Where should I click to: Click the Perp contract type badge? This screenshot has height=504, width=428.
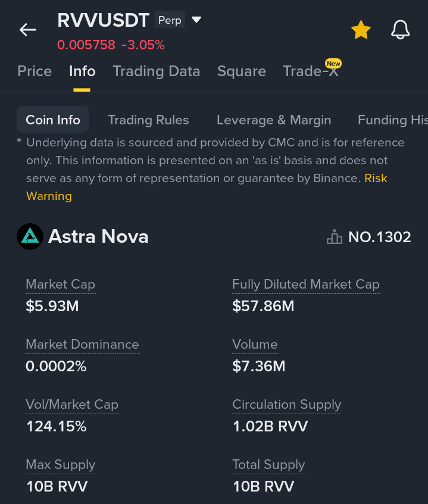170,20
